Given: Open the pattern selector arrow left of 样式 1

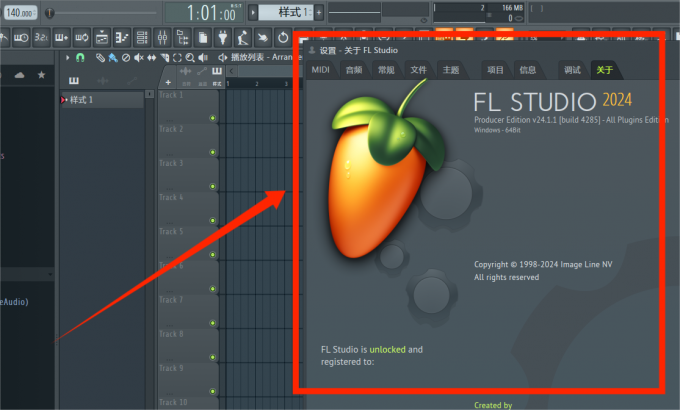Looking at the screenshot, I should click(253, 13).
